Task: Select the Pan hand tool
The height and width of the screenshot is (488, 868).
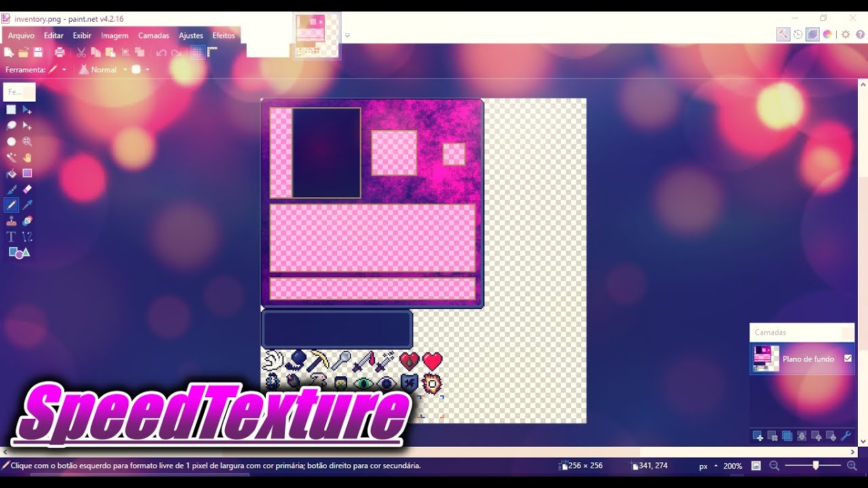Action: [27, 157]
